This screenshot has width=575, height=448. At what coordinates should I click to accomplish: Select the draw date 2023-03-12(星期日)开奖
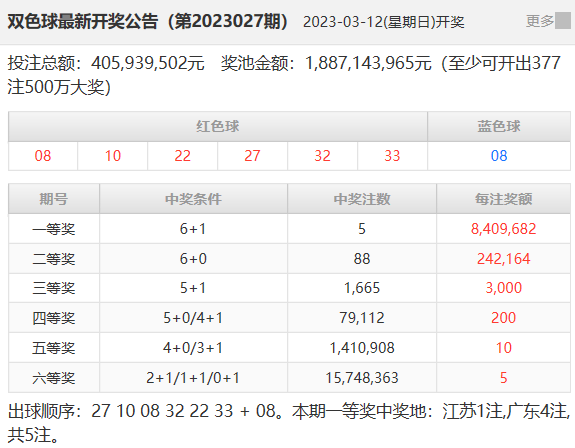click(384, 22)
